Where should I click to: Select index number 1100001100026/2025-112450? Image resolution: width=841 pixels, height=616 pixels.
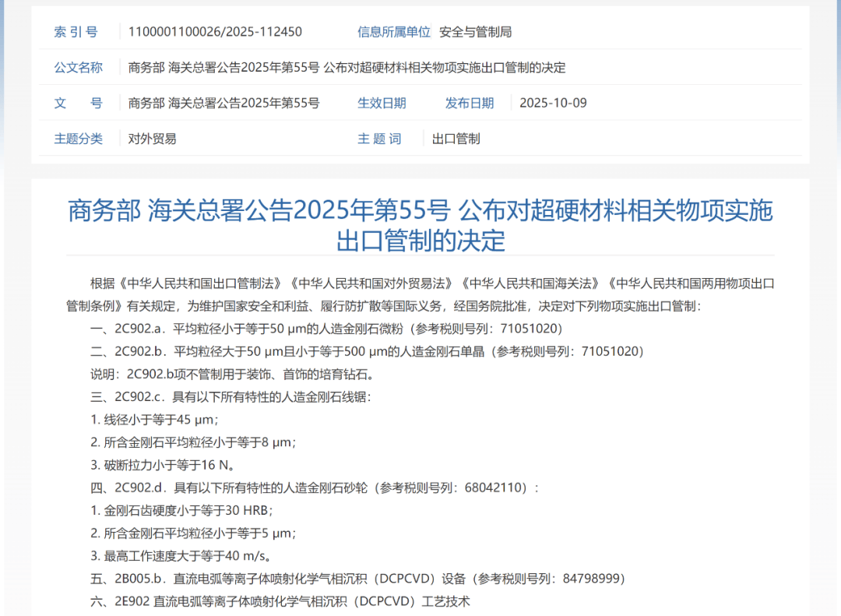pyautogui.click(x=215, y=32)
